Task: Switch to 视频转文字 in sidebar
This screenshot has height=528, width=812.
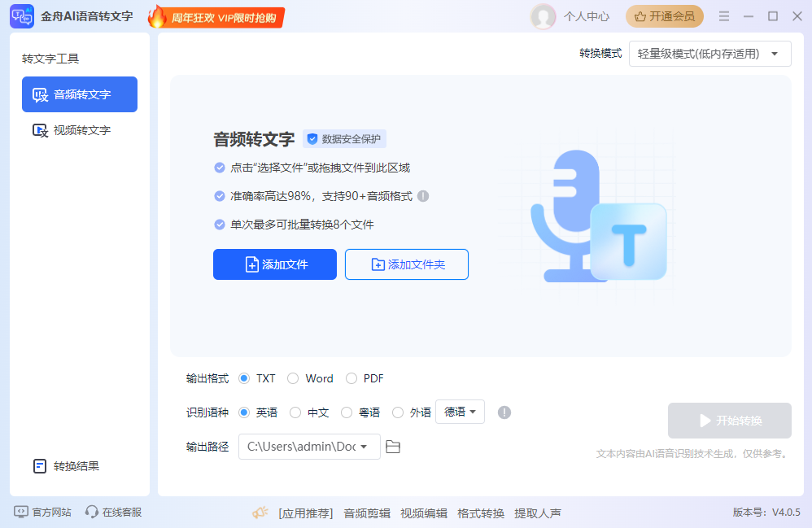Action: tap(80, 130)
